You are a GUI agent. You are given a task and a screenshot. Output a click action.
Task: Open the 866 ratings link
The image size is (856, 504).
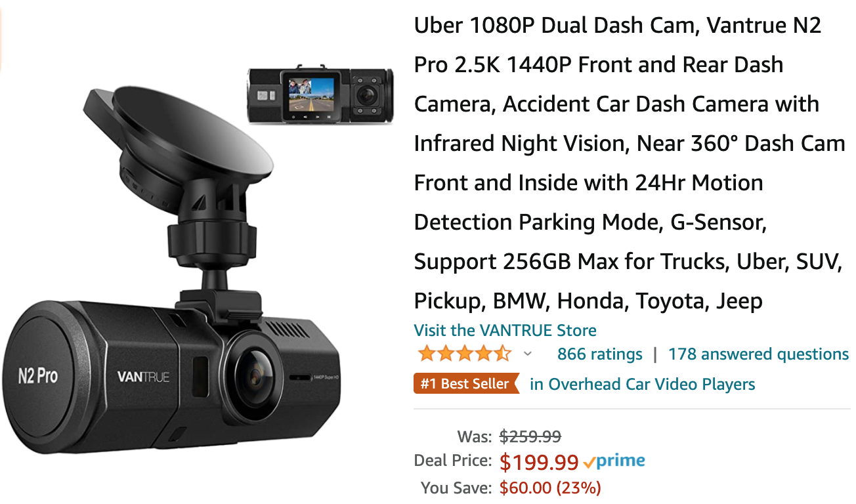599,354
